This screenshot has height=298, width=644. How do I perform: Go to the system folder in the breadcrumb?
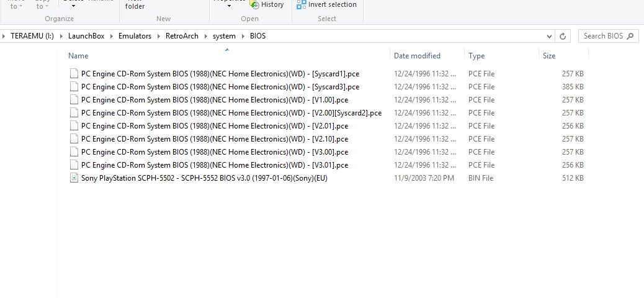(224, 36)
